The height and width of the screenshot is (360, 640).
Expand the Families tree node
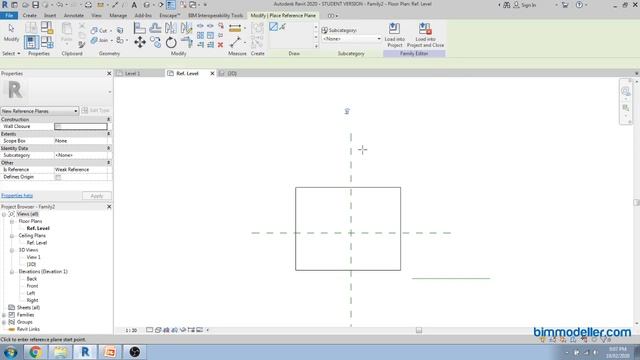tap(4, 315)
